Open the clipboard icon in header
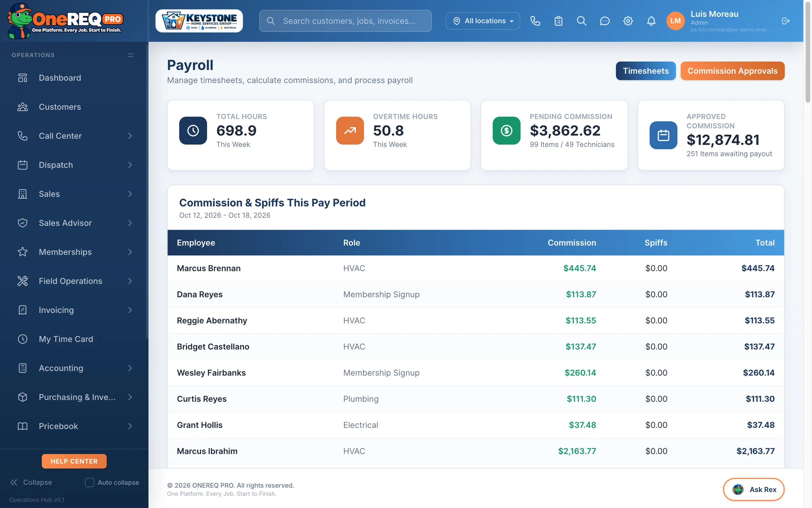 [x=558, y=21]
